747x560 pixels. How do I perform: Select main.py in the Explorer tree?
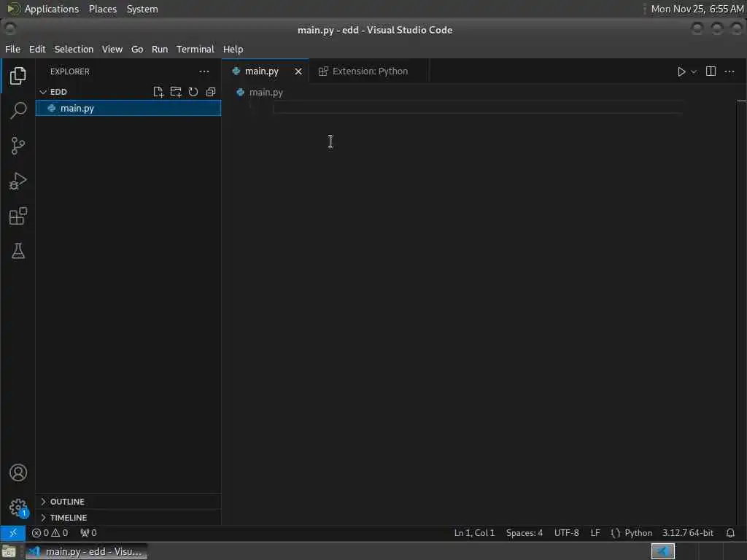pyautogui.click(x=128, y=108)
